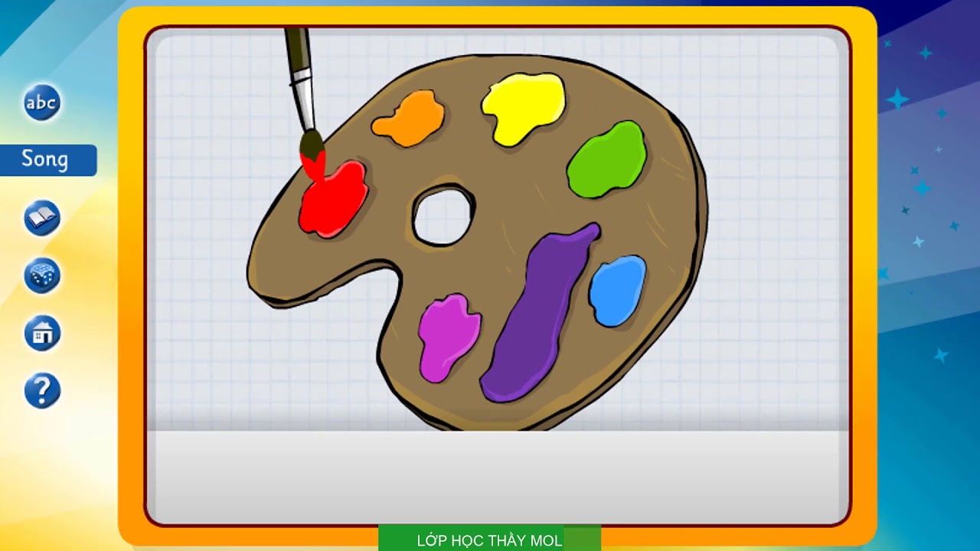Click the palette thumb hole
Screen dimensions: 980x551
[443, 215]
